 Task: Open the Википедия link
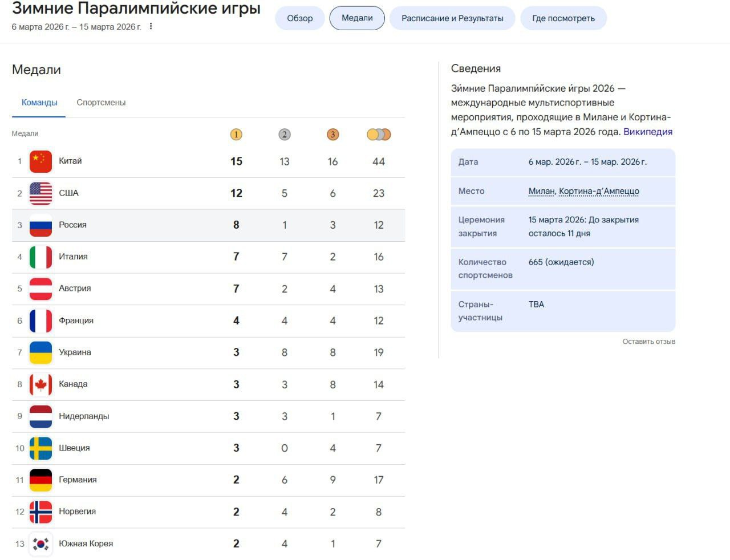pos(647,132)
